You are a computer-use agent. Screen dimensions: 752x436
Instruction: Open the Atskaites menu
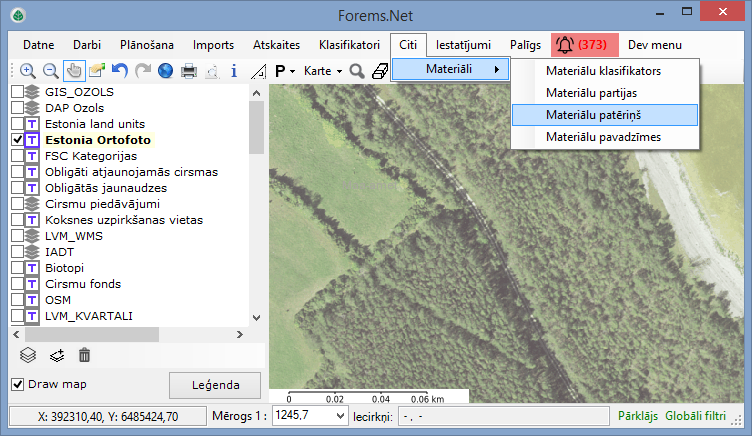pos(276,45)
